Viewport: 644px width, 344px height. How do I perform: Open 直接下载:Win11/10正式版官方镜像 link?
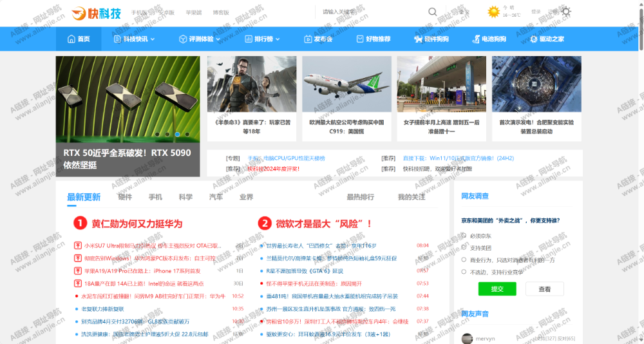pos(459,158)
